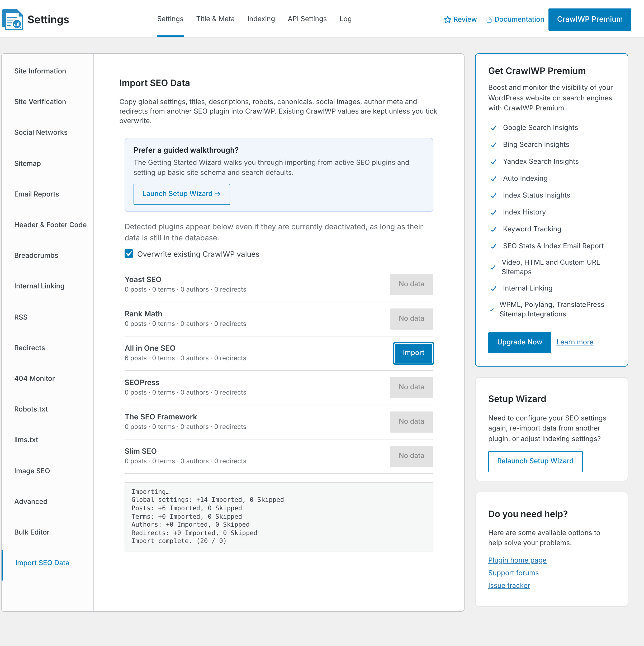This screenshot has width=644, height=646.
Task: Click the Documentation link text
Action: point(519,19)
